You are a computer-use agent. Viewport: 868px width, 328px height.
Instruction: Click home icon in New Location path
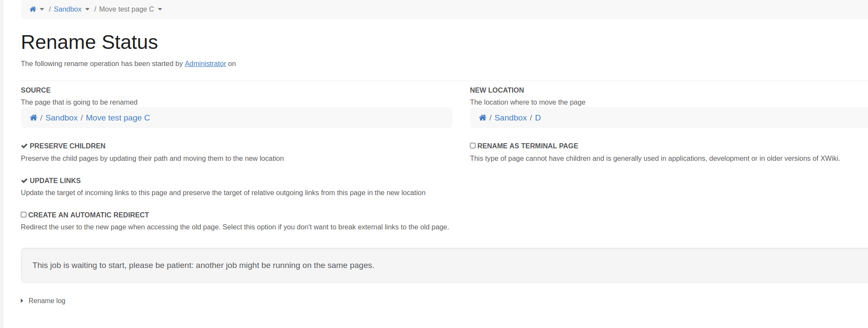483,118
